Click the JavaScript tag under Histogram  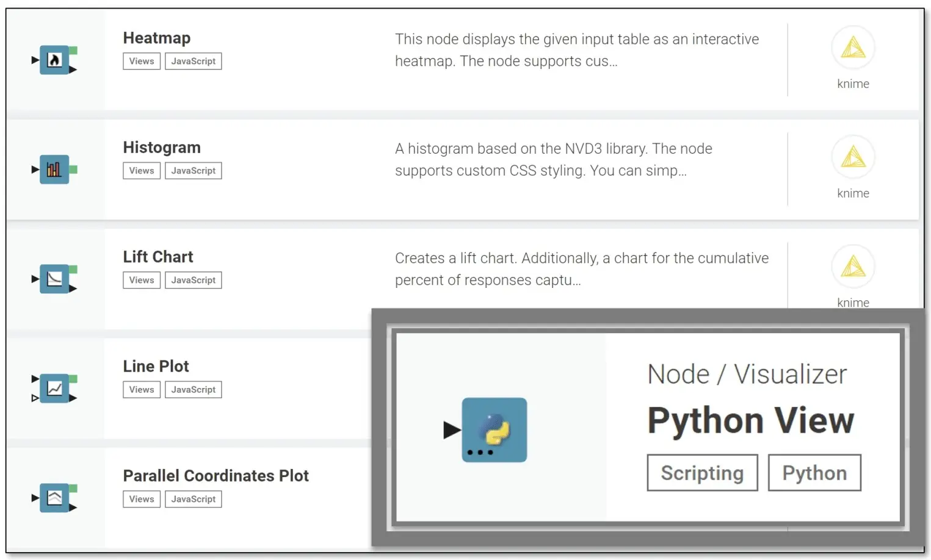pos(194,171)
